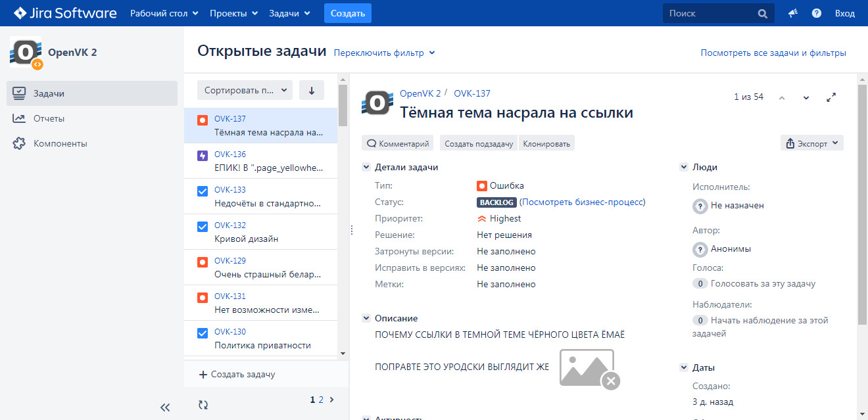Open the Reports sidebar item
This screenshot has height=420, width=868.
[x=49, y=118]
